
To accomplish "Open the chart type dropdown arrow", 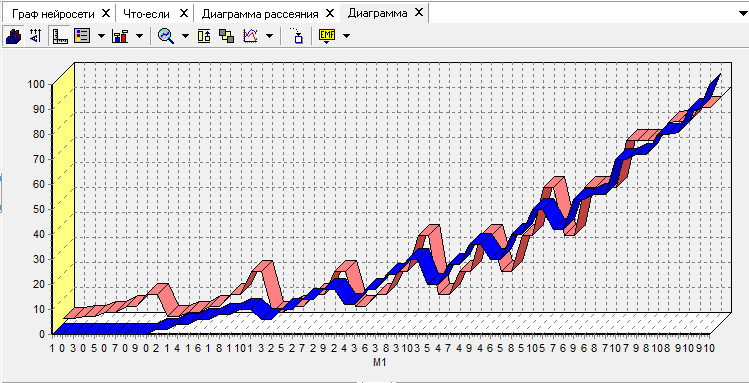I will (x=139, y=36).
